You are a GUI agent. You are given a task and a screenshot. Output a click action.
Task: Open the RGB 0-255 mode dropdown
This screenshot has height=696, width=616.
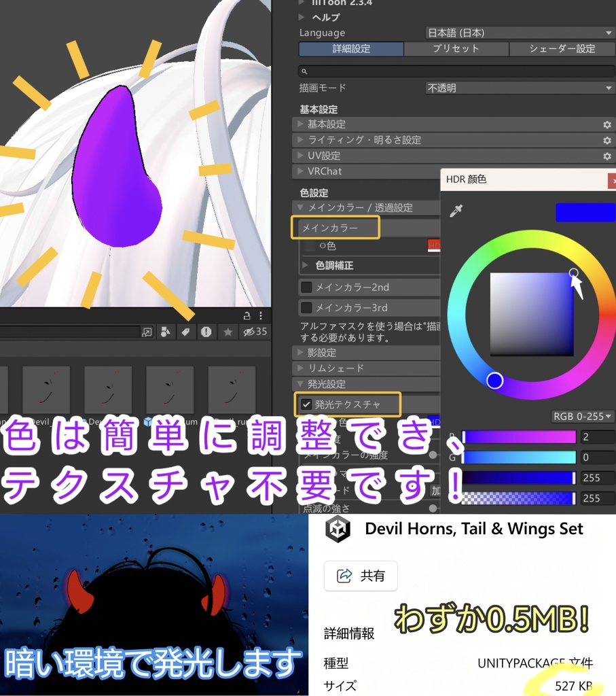click(x=582, y=417)
